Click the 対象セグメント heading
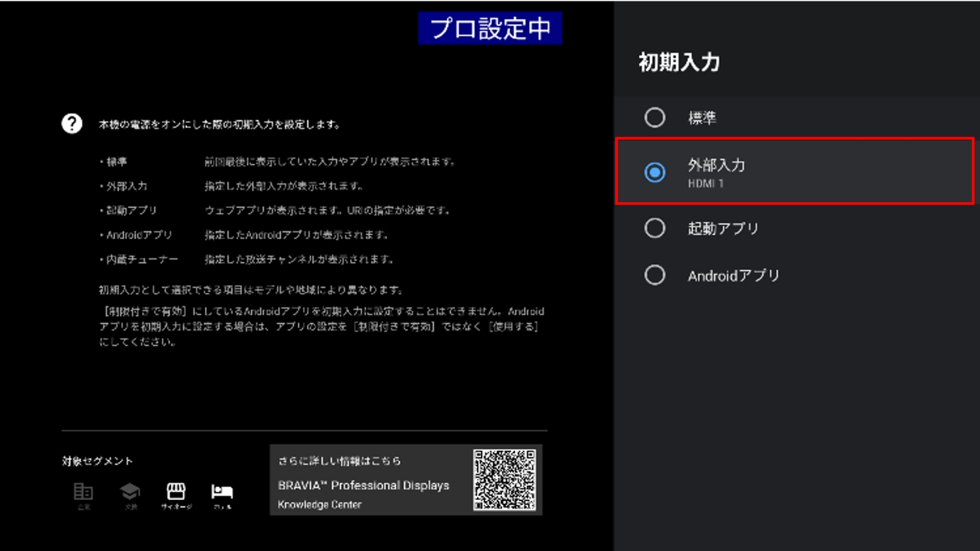 tap(97, 461)
